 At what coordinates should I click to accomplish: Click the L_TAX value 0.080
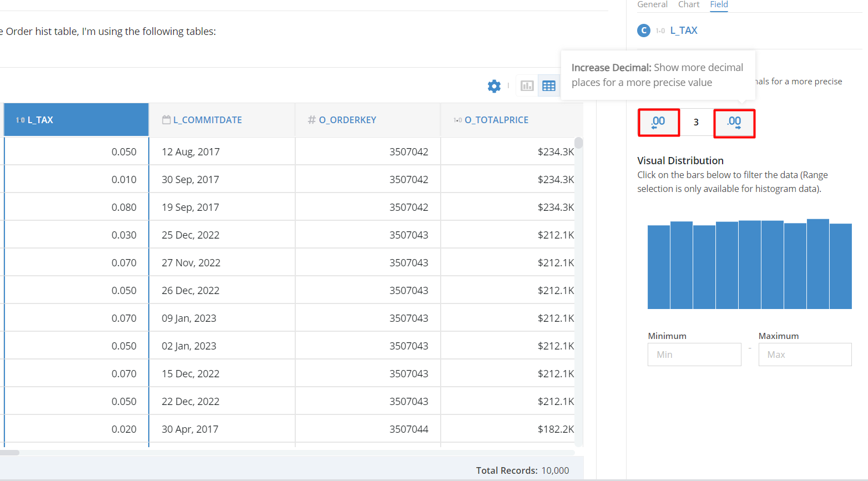(124, 207)
